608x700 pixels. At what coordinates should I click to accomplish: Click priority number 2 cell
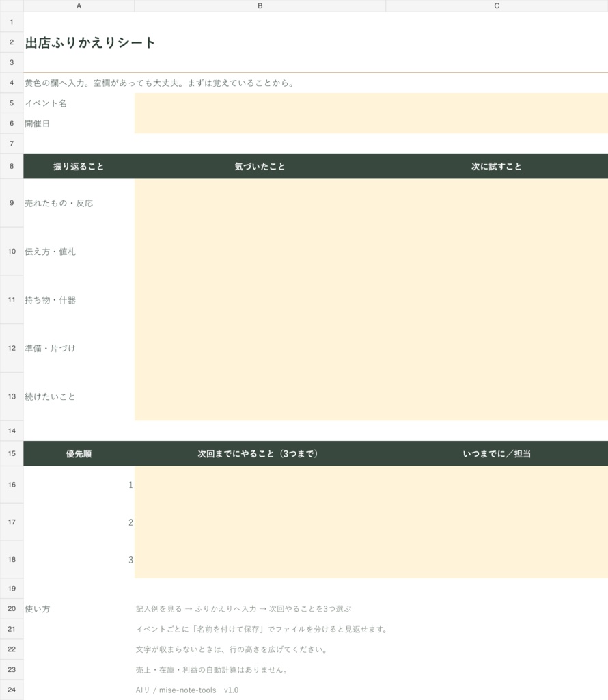(79, 522)
